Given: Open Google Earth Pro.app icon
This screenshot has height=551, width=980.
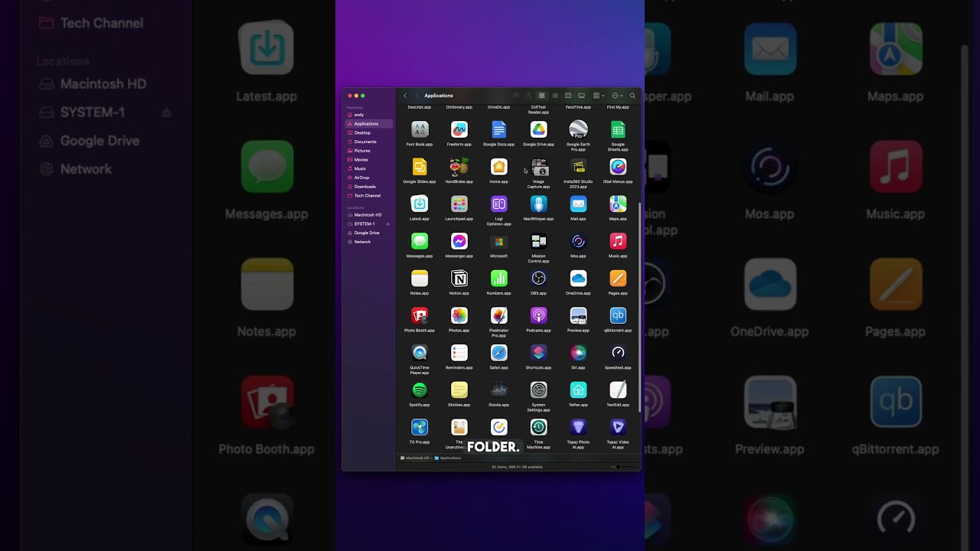Looking at the screenshot, I should pyautogui.click(x=579, y=129).
